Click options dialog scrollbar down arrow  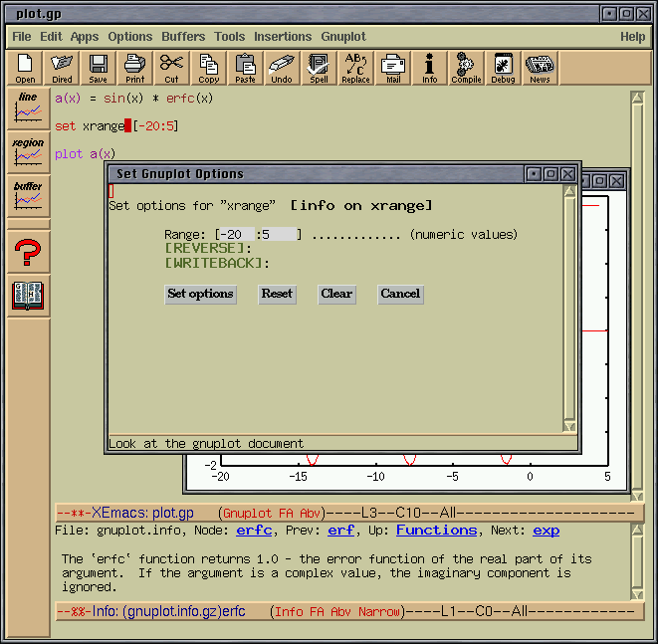point(569,426)
